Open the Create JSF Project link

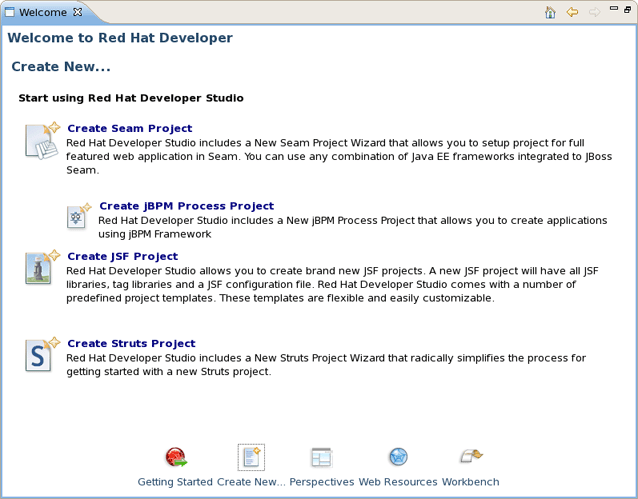click(122, 256)
